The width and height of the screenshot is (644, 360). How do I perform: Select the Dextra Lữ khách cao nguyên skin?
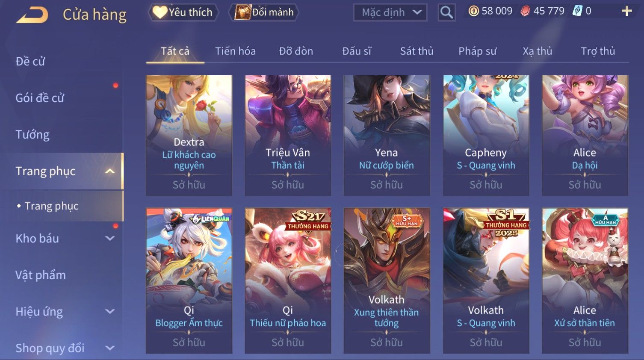click(189, 136)
